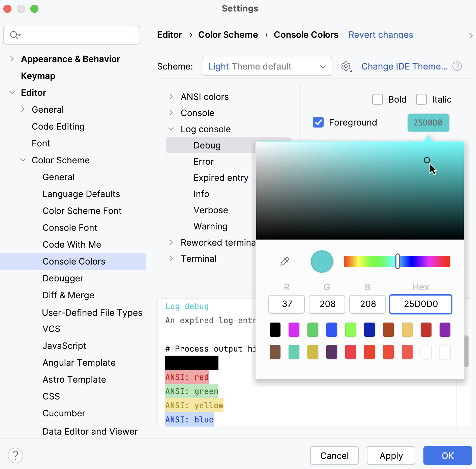Apply the current settings
The height and width of the screenshot is (469, 476).
click(x=391, y=456)
